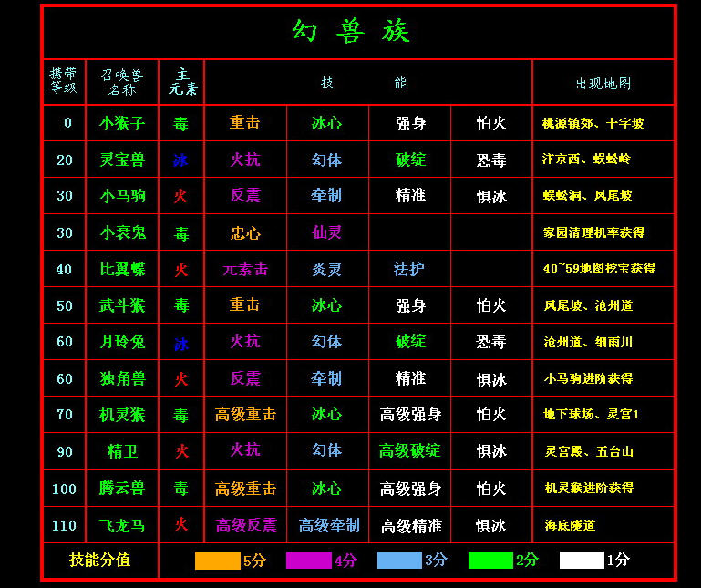Select the 腾云兽 name cell
The image size is (701, 588).
pyautogui.click(x=121, y=488)
